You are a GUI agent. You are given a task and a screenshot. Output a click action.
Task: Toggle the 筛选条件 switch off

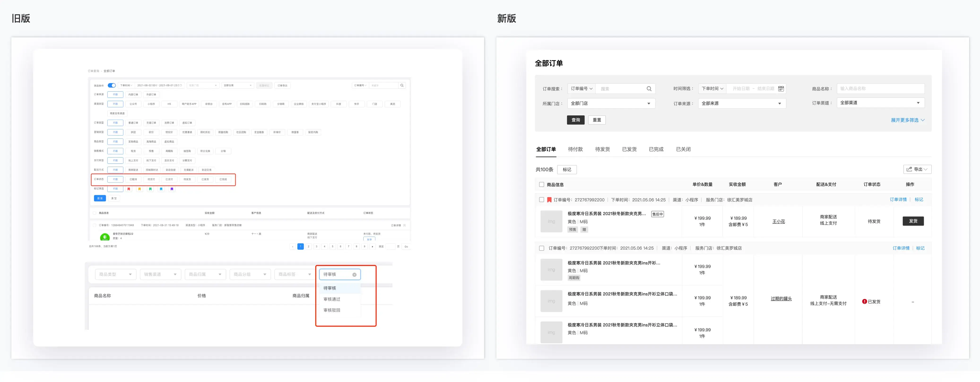tap(112, 85)
